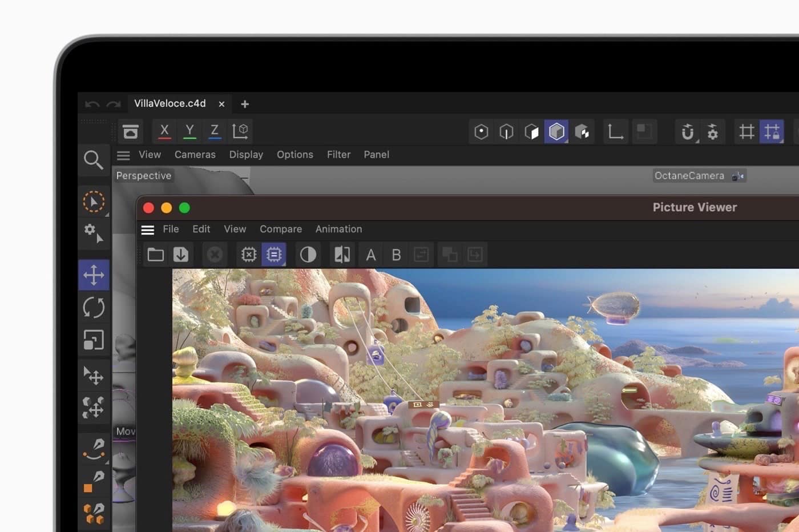
Task: Toggle X axis lock
Action: click(164, 131)
